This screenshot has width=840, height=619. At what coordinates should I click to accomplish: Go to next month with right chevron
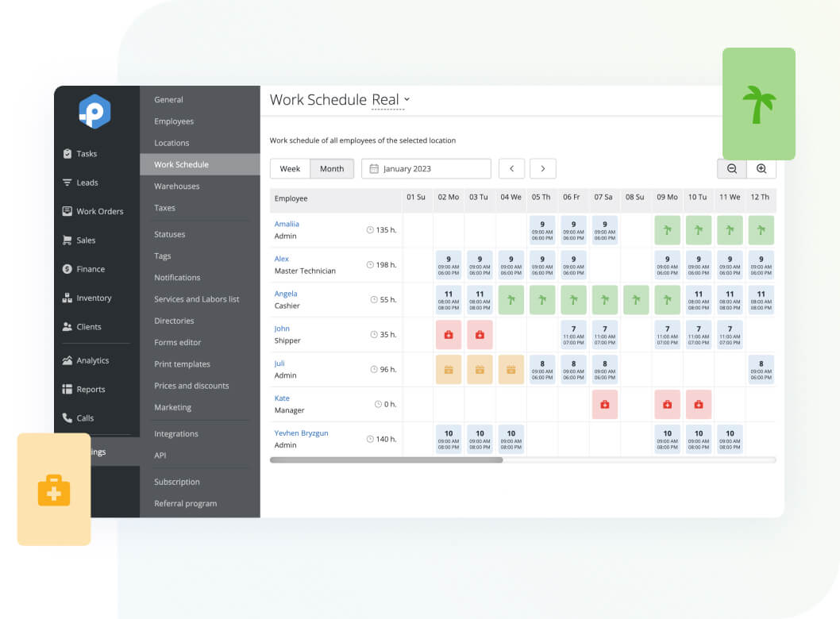coord(542,168)
